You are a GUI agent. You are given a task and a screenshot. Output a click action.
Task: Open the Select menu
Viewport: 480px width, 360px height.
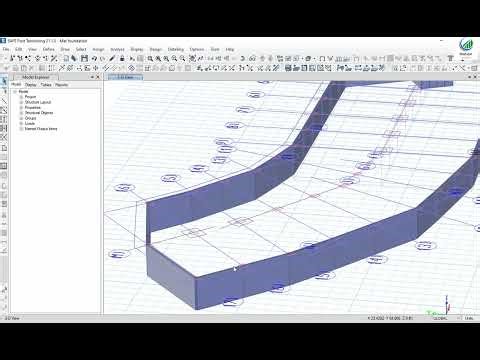click(81, 49)
